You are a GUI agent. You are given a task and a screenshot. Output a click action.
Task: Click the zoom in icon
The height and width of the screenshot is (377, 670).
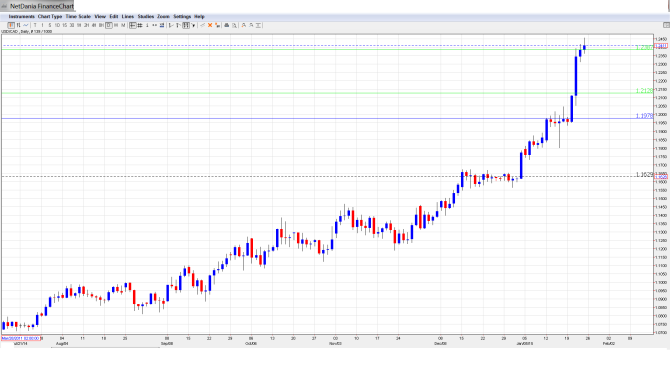244,26
